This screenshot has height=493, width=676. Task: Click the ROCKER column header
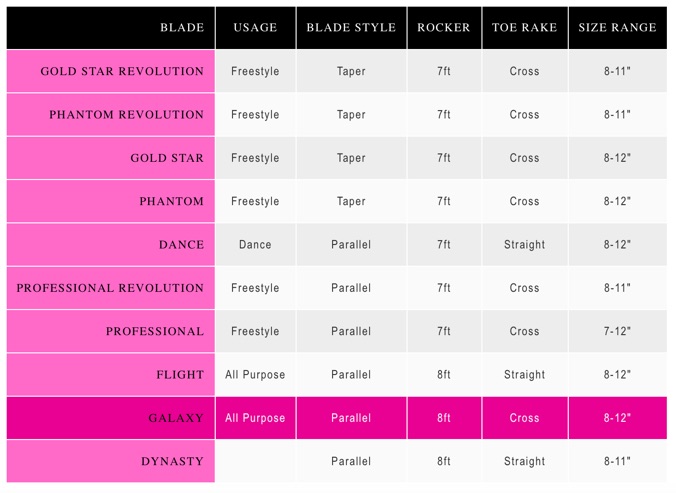[444, 28]
